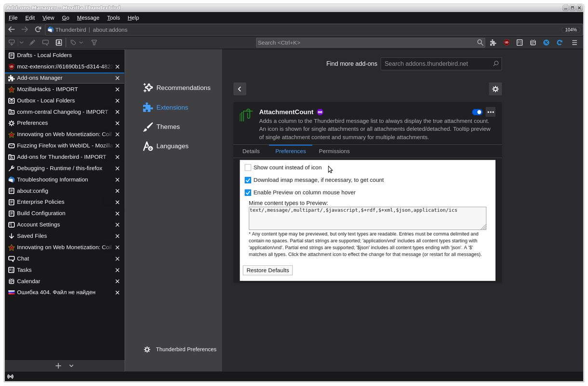Open the hamburger application menu
588x386 pixels.
point(575,42)
